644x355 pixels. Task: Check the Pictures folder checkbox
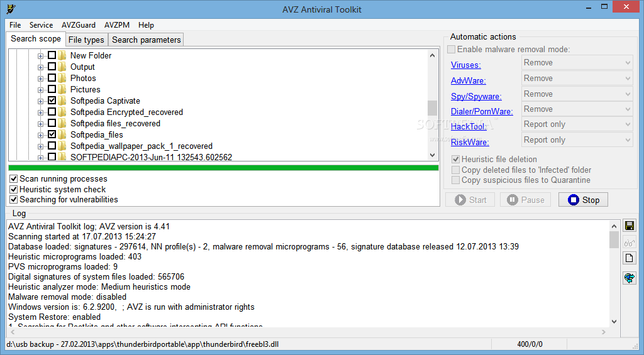[52, 89]
